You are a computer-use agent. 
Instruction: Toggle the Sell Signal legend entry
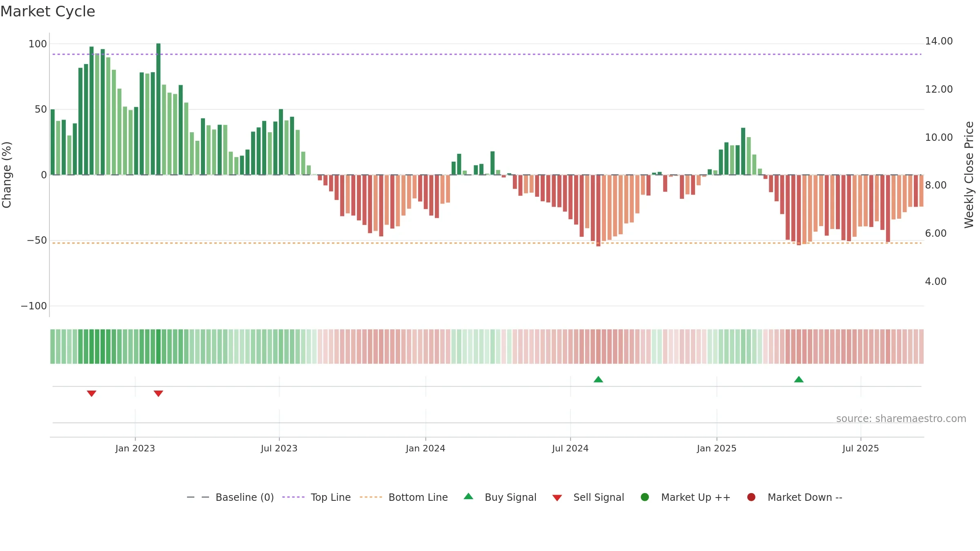pyautogui.click(x=588, y=497)
